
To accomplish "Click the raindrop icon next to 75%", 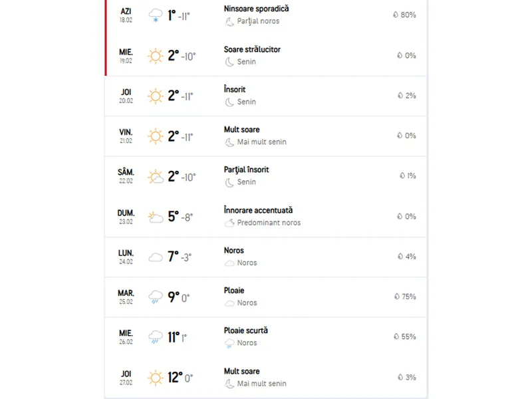I will tap(397, 297).
